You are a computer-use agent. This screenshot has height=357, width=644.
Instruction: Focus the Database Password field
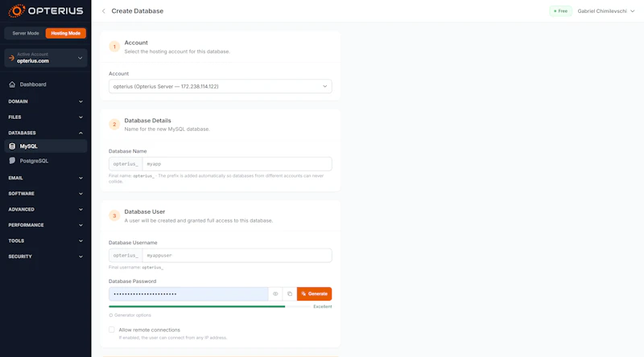pos(188,293)
